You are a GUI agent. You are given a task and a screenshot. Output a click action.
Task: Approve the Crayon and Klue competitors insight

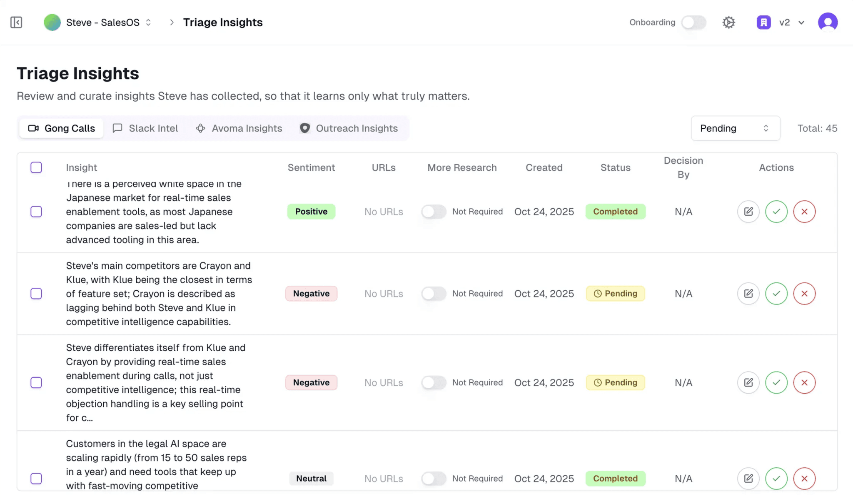click(776, 294)
